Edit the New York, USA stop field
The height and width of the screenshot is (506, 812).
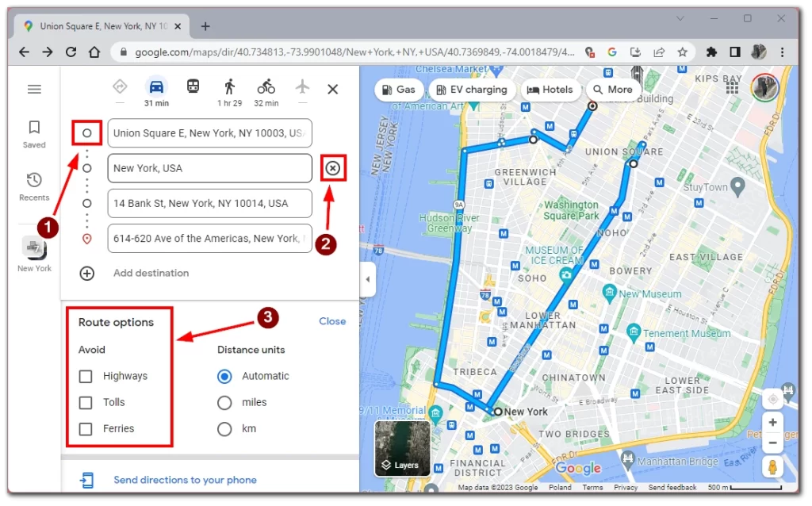click(x=209, y=168)
